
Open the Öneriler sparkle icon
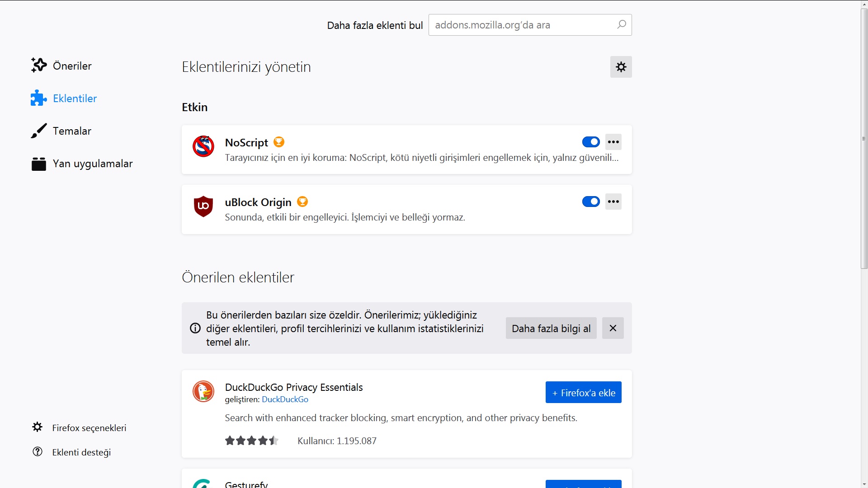(39, 66)
